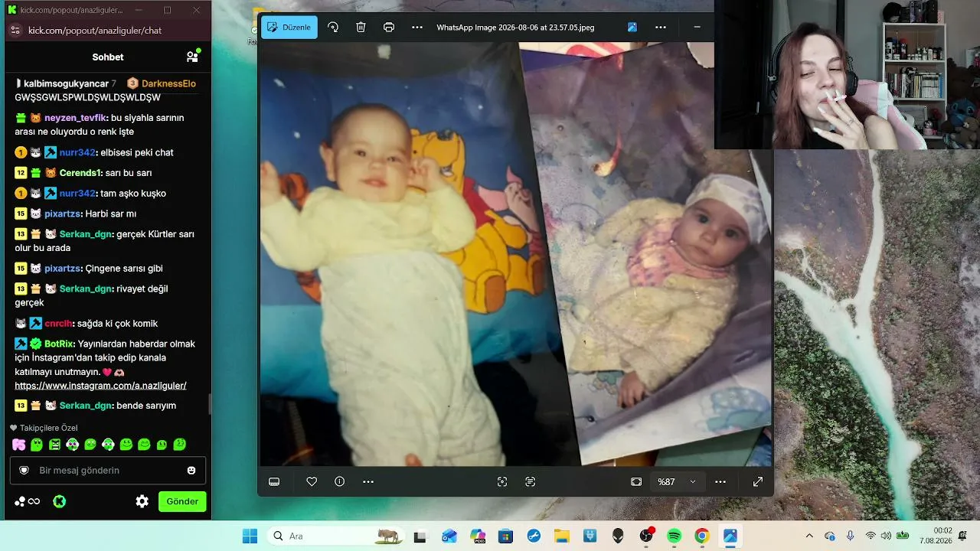Enter fullscreen view in Photos
The image size is (980, 551).
click(x=758, y=481)
